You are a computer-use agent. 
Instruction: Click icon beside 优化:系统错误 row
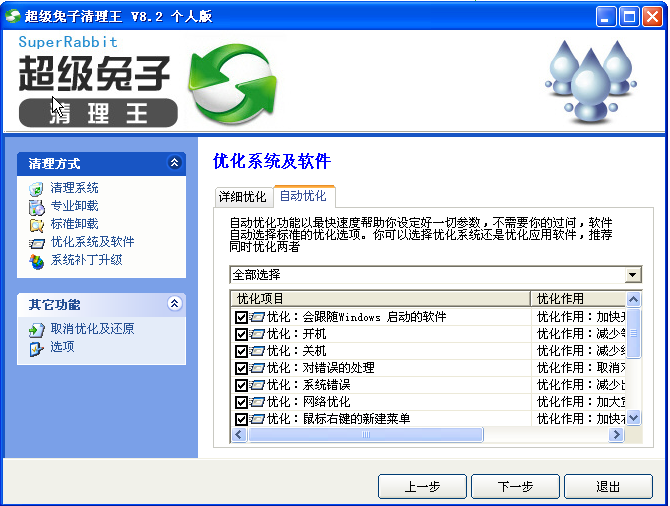pos(257,385)
